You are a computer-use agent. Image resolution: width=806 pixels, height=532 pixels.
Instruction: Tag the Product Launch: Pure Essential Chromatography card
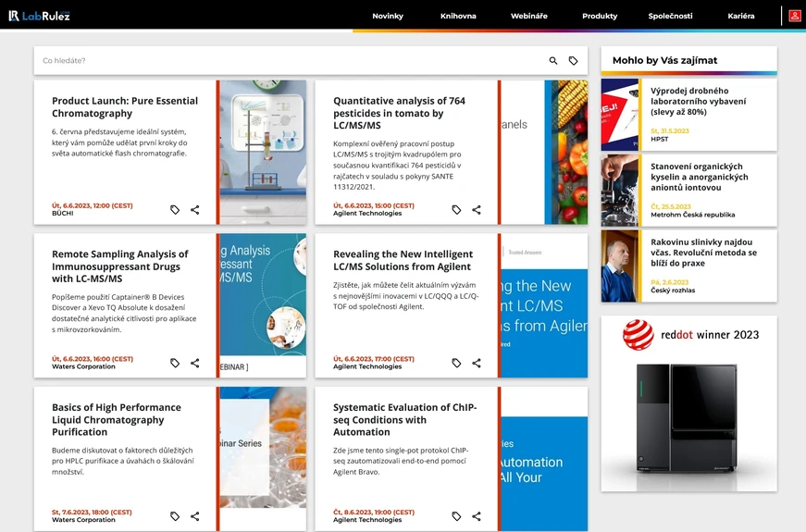coord(175,210)
